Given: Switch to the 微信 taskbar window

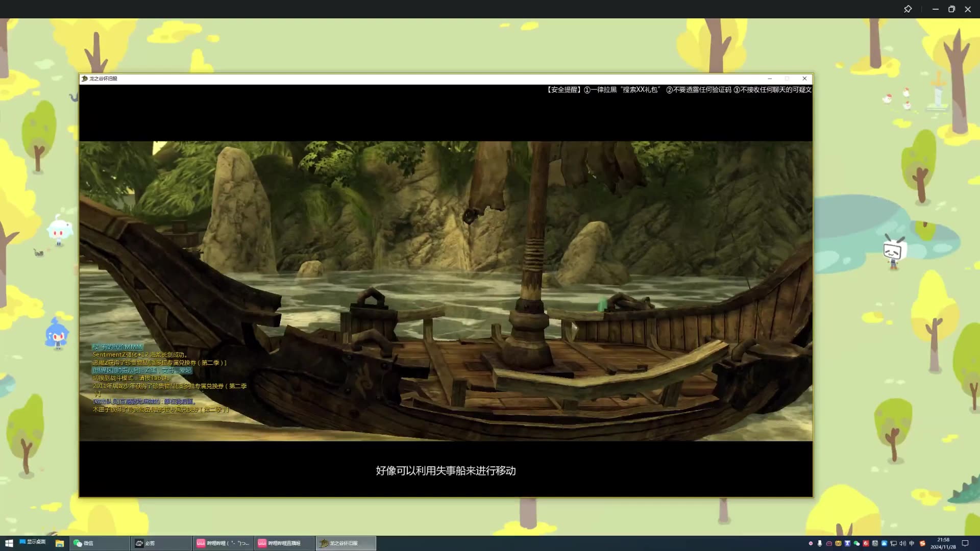Looking at the screenshot, I should click(100, 543).
